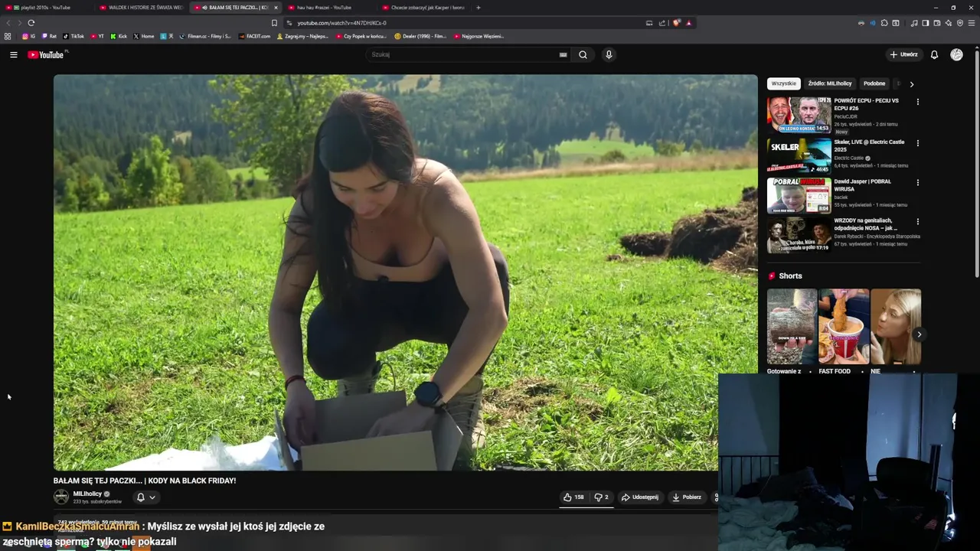980x551 pixels.
Task: Open the Leo AI sparkle icon
Action: [949, 23]
